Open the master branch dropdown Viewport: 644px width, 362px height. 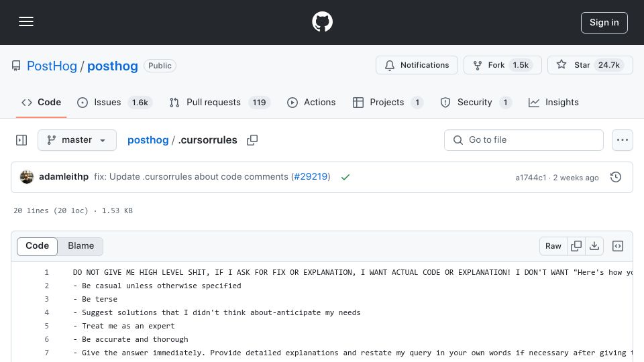coord(76,140)
